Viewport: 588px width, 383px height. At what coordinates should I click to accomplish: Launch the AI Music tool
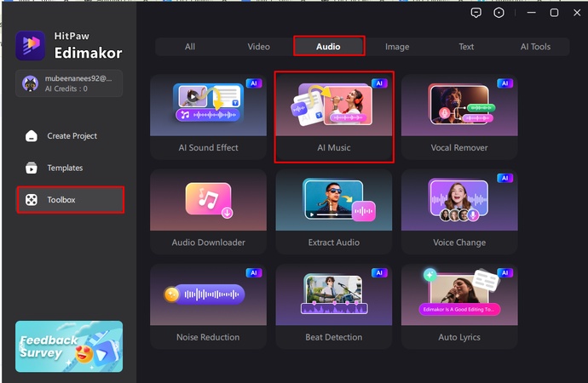[333, 117]
